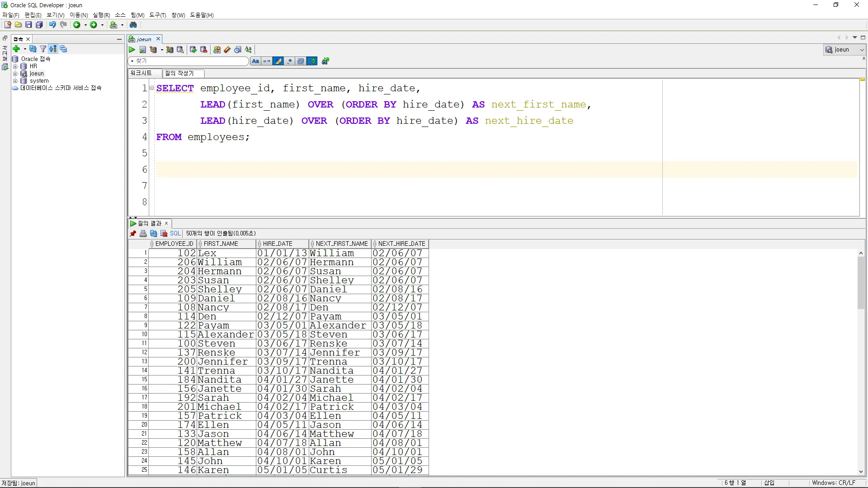Refresh connections in the sidebar panel
The width and height of the screenshot is (868, 488).
click(33, 49)
